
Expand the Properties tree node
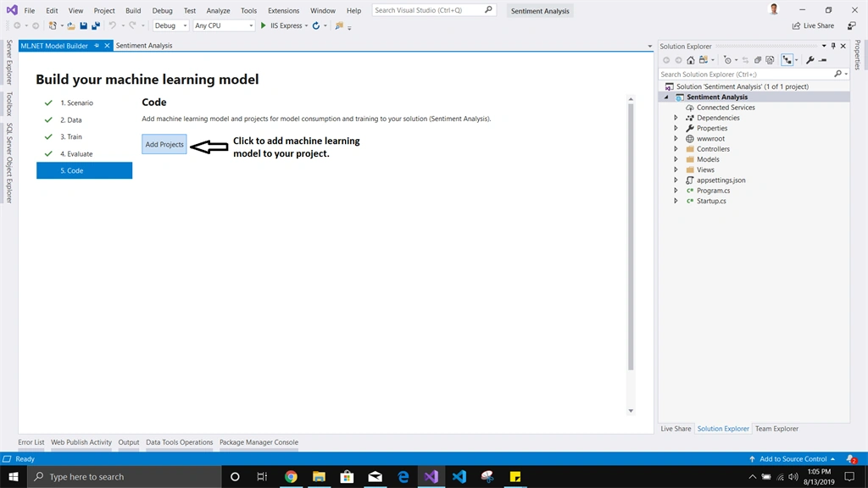[x=676, y=129]
